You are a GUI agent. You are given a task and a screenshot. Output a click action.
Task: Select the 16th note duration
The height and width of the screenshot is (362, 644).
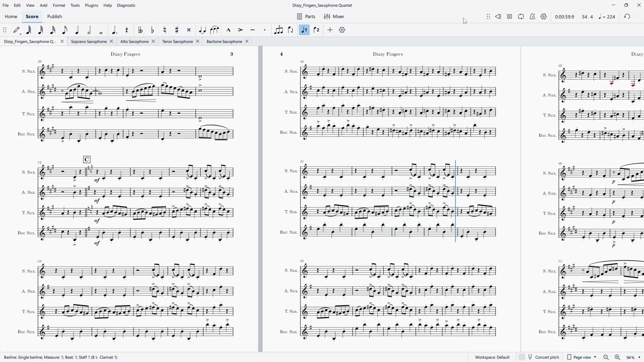53,30
